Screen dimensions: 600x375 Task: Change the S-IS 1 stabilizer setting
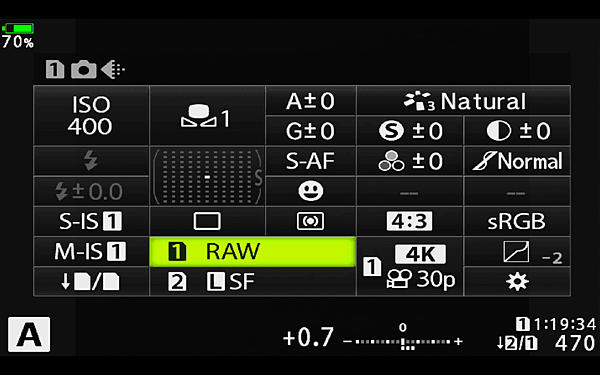point(91,221)
